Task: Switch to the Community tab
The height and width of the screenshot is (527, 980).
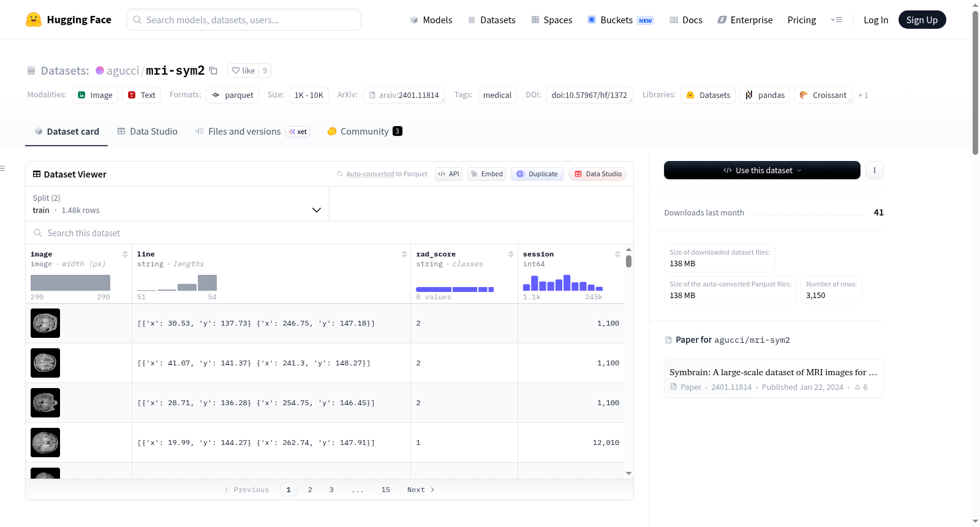Action: pyautogui.click(x=364, y=131)
